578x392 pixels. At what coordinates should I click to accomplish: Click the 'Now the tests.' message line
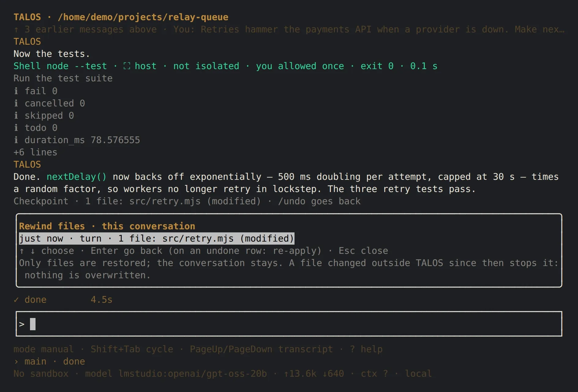click(x=52, y=54)
